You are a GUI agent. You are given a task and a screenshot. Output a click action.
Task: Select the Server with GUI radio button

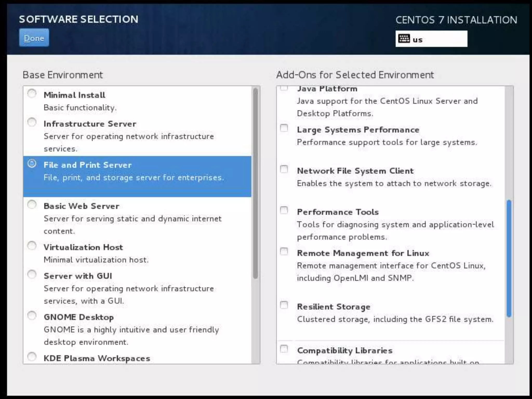point(32,274)
